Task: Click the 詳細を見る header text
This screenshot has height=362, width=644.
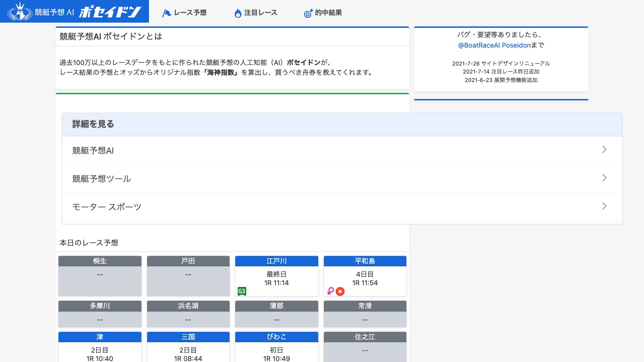Action: point(93,124)
